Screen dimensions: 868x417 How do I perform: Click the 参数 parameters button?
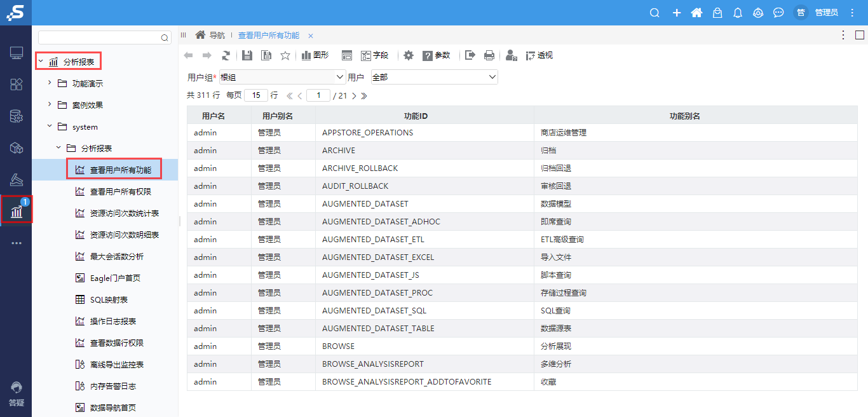[437, 55]
